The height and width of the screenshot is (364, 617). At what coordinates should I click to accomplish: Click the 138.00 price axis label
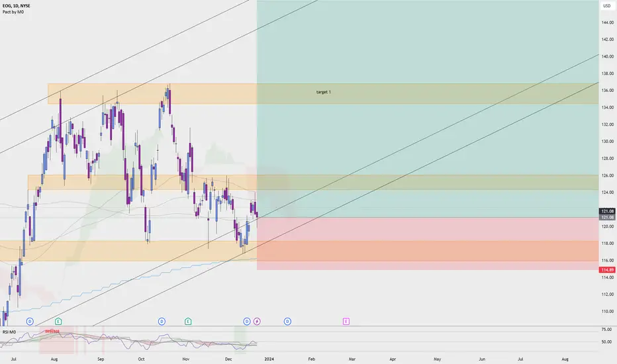pos(608,73)
